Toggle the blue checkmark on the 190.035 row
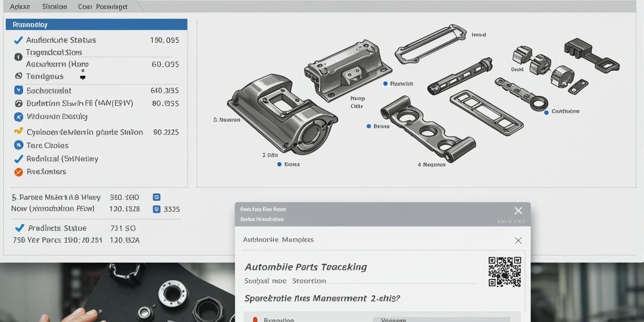 [19, 40]
